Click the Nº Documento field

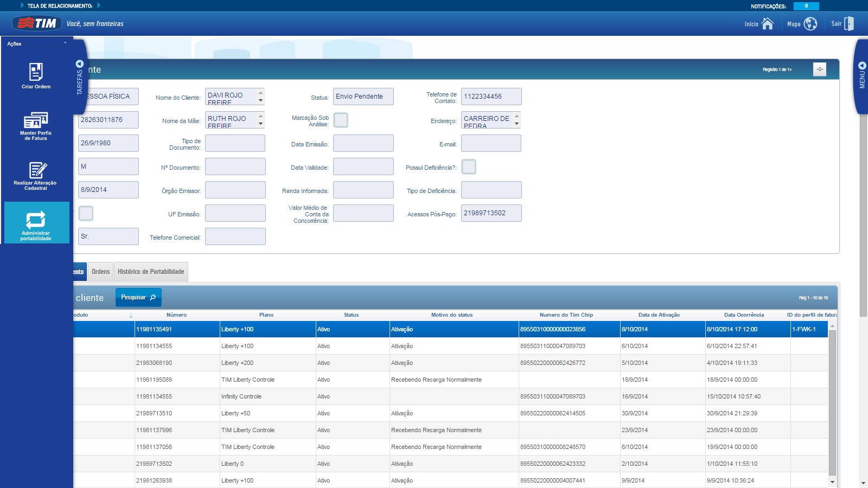tap(235, 166)
